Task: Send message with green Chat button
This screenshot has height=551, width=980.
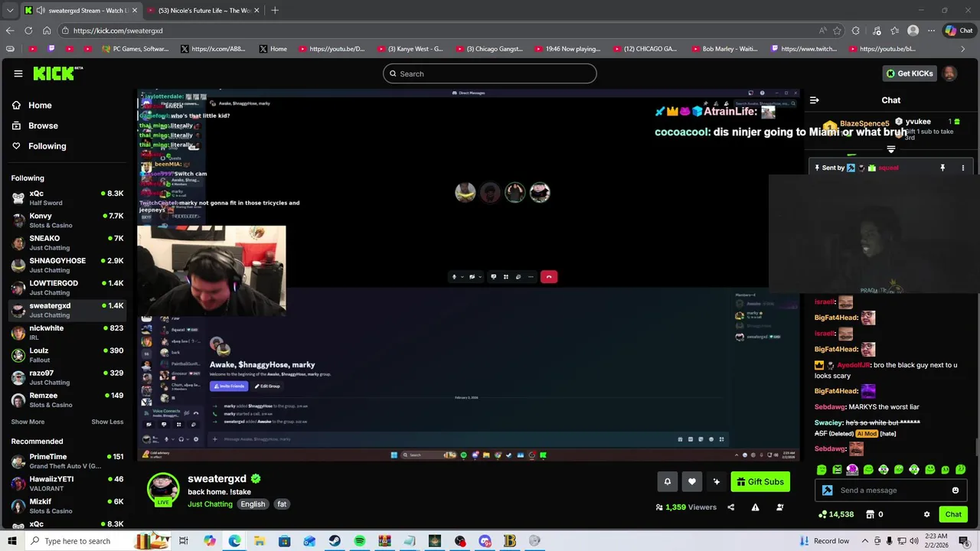Action: pyautogui.click(x=953, y=514)
